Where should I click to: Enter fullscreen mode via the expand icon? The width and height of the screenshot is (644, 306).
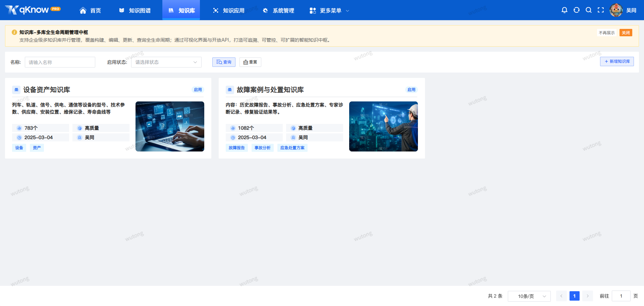click(x=601, y=10)
